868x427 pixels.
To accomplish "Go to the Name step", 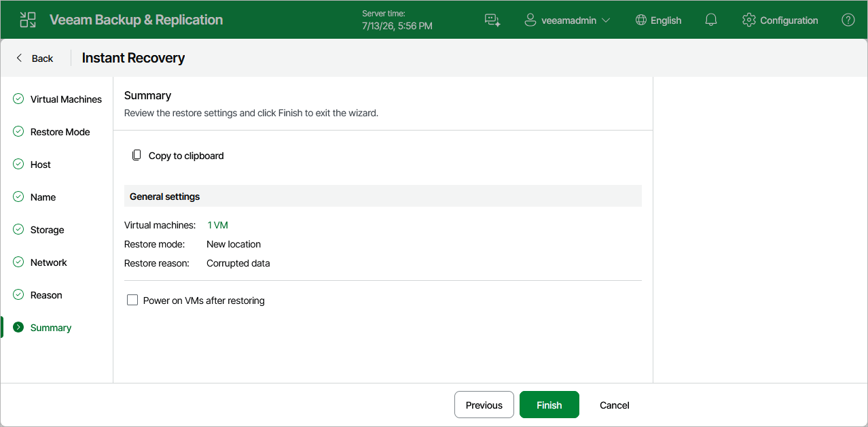I will point(43,197).
